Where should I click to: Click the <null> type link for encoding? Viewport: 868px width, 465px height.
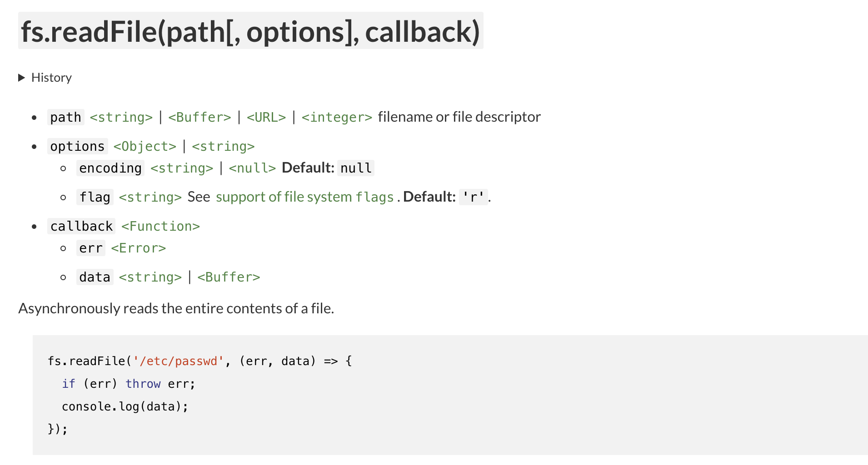click(252, 168)
